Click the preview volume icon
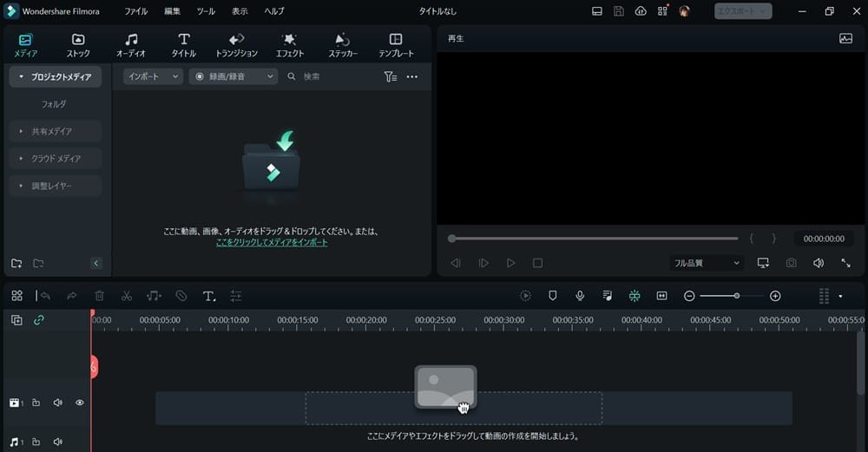This screenshot has width=868, height=452. pyautogui.click(x=819, y=264)
